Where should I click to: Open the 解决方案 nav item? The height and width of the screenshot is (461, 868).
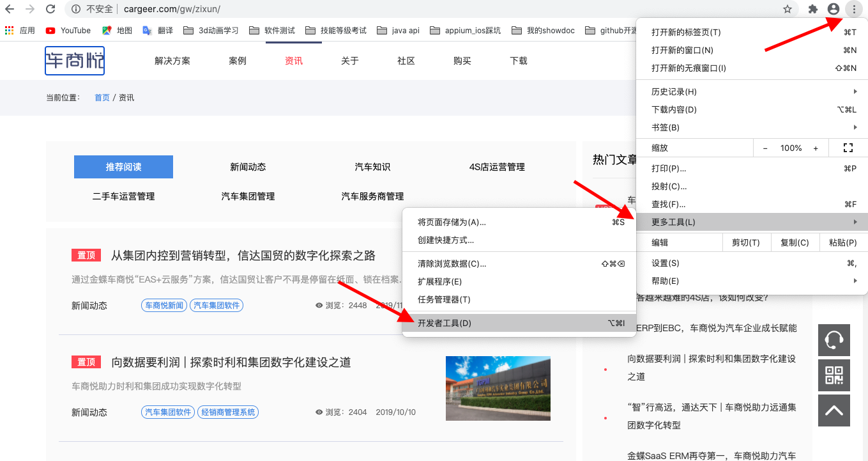(x=172, y=61)
